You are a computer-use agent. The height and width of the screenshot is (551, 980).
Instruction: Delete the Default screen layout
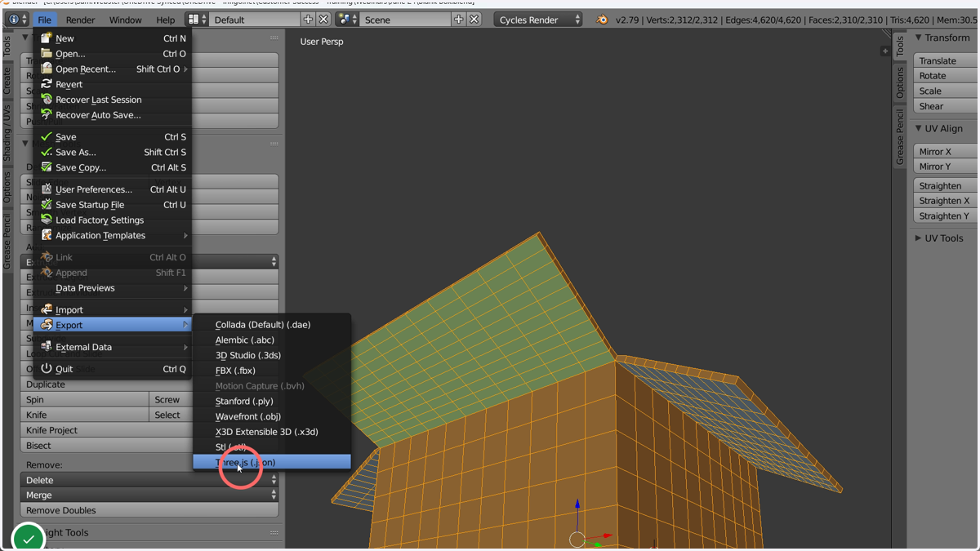click(x=323, y=20)
